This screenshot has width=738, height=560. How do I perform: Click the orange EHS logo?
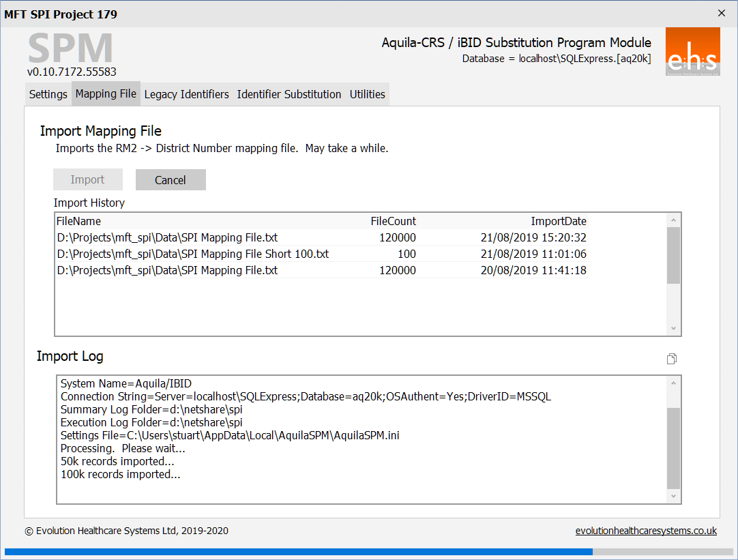(x=692, y=52)
